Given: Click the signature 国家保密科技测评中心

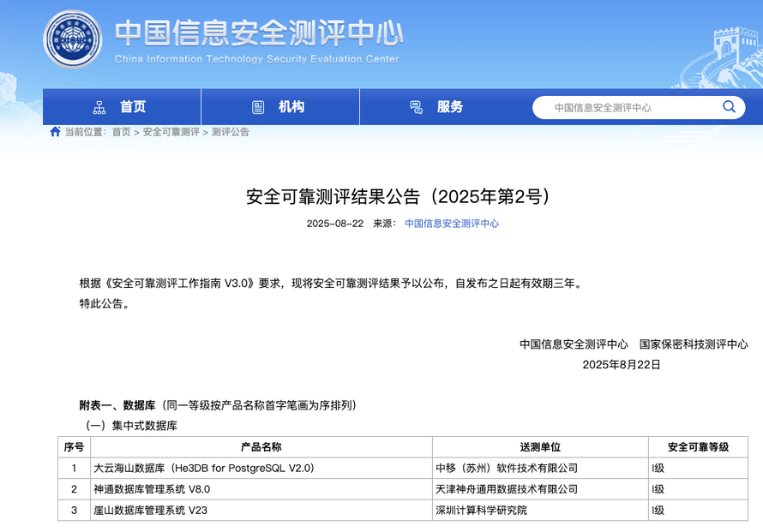Looking at the screenshot, I should tap(694, 344).
